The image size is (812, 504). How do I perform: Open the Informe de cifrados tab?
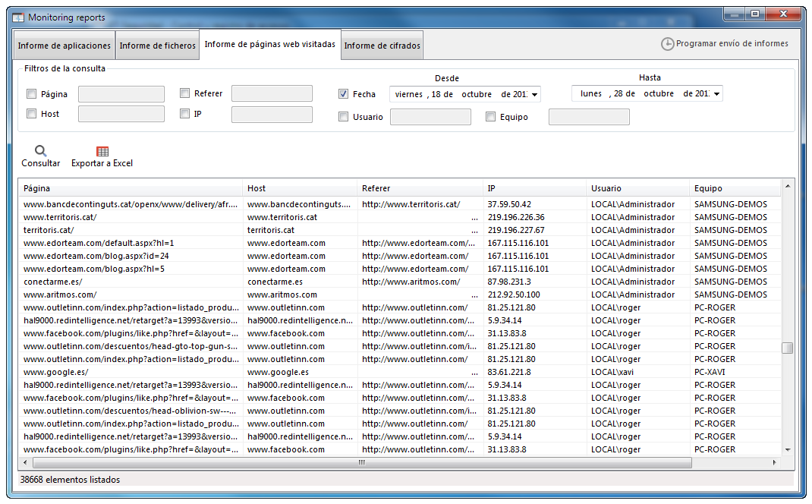pos(382,46)
